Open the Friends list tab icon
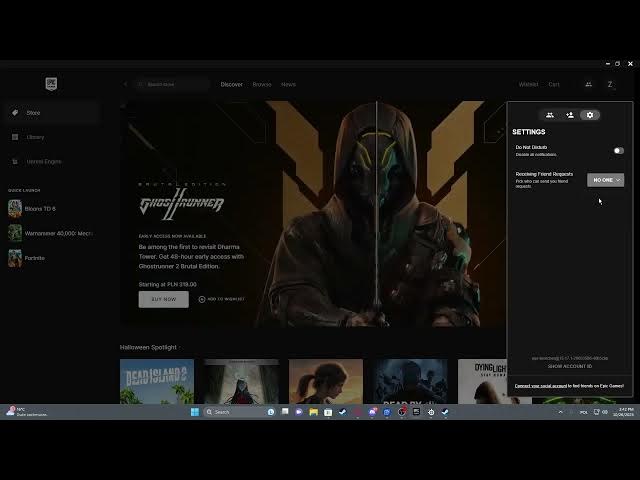The image size is (640, 480). point(550,115)
